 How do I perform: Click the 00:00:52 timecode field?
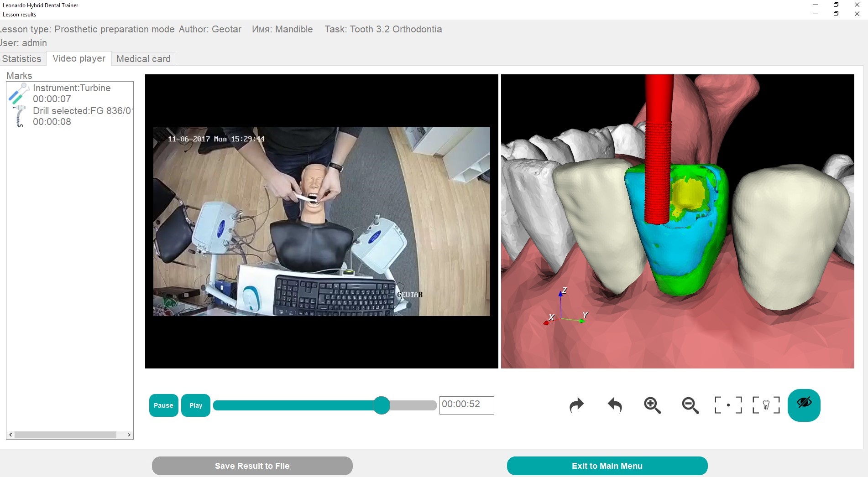(x=466, y=405)
